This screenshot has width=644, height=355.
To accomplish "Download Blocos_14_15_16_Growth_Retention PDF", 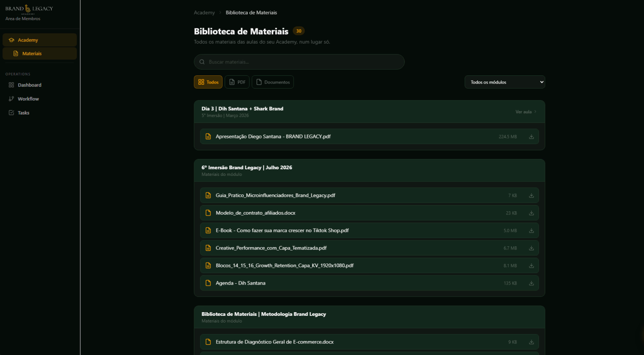I will pyautogui.click(x=531, y=266).
